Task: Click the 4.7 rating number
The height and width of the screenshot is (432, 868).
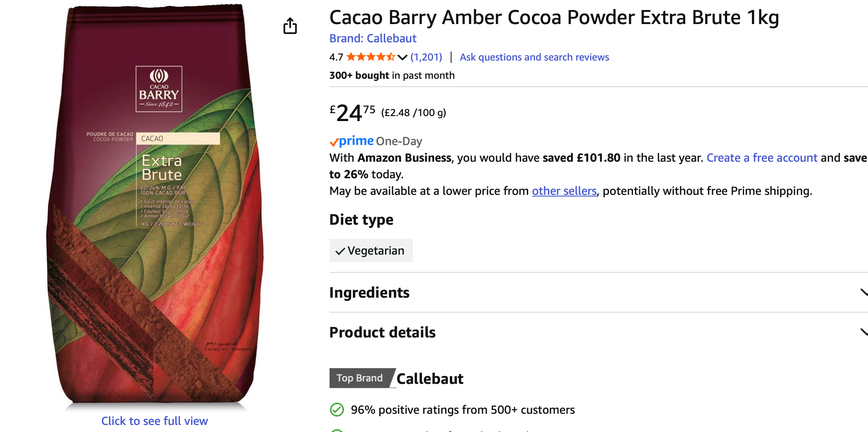Action: tap(336, 57)
